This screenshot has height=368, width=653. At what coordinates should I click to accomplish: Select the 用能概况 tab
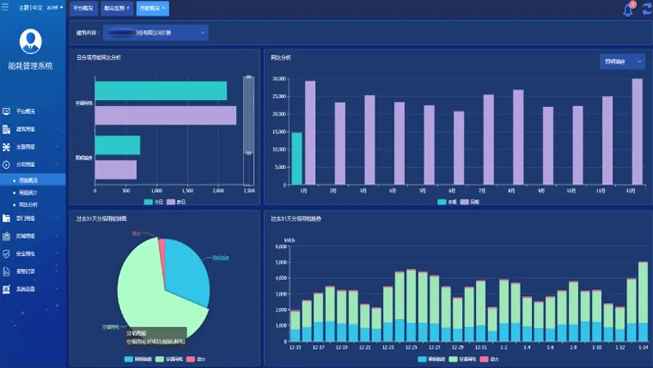[152, 8]
